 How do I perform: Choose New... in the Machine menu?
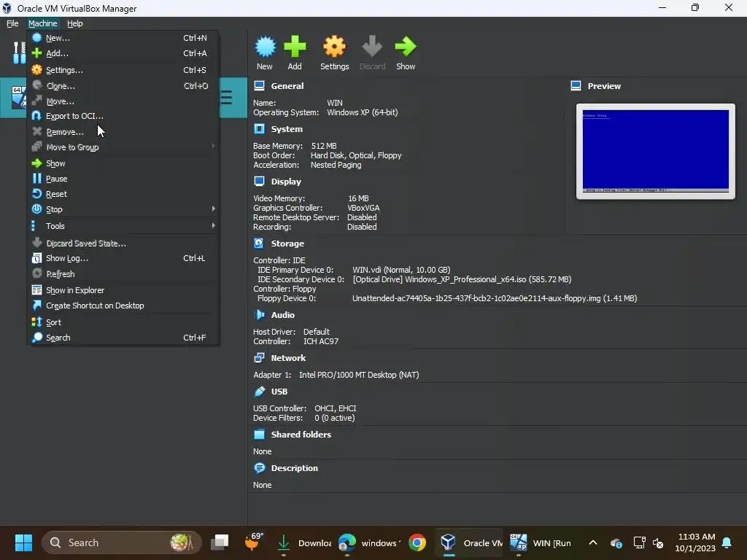[x=123, y=38]
